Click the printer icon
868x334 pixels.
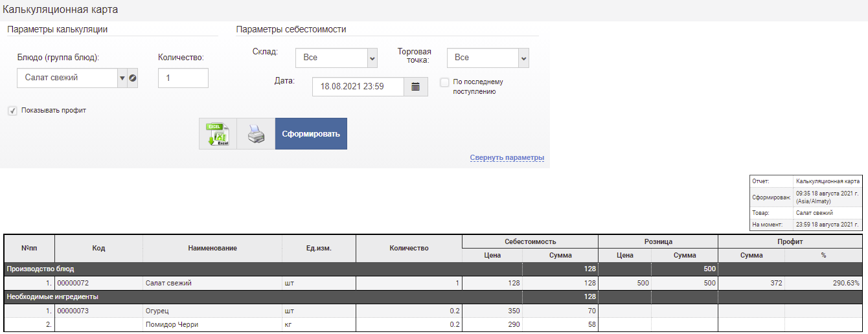pyautogui.click(x=256, y=134)
